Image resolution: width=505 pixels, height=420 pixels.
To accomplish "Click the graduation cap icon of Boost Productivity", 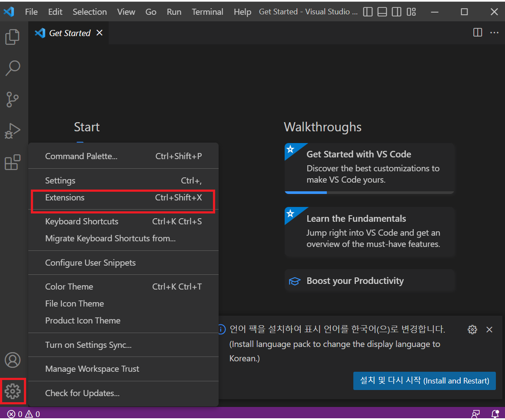I will point(294,281).
